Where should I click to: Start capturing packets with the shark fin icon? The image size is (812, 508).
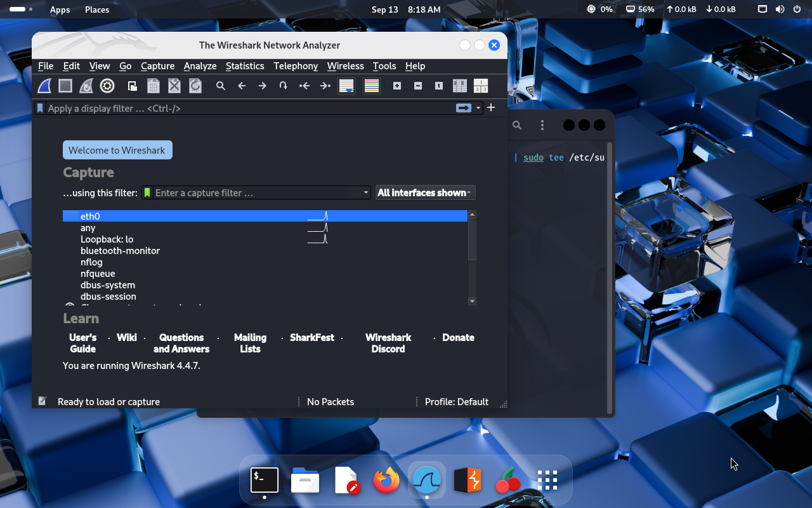[x=44, y=86]
